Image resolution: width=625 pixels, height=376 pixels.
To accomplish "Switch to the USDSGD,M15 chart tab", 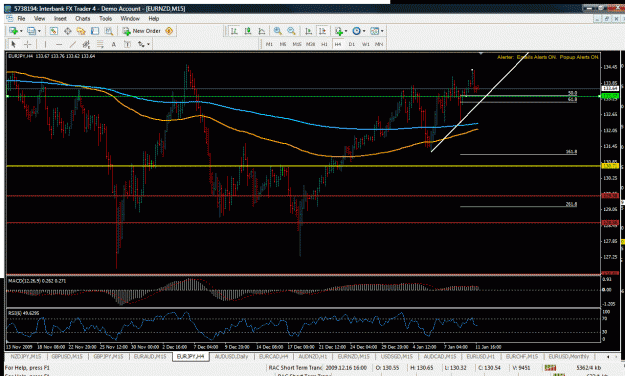I will pyautogui.click(x=397, y=356).
